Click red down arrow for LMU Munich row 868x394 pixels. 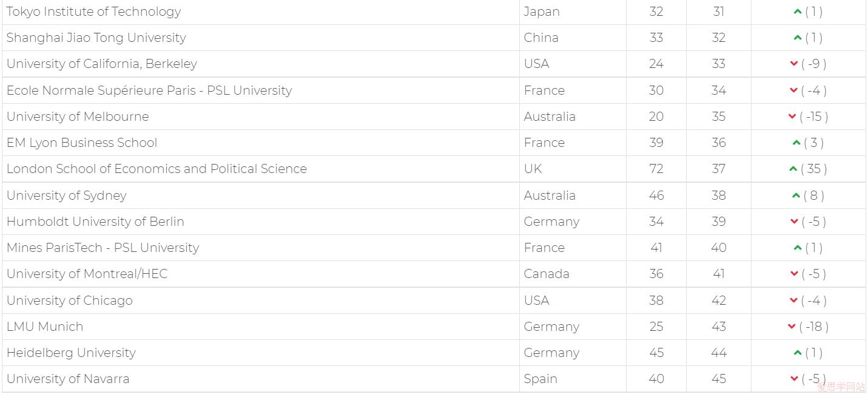792,327
